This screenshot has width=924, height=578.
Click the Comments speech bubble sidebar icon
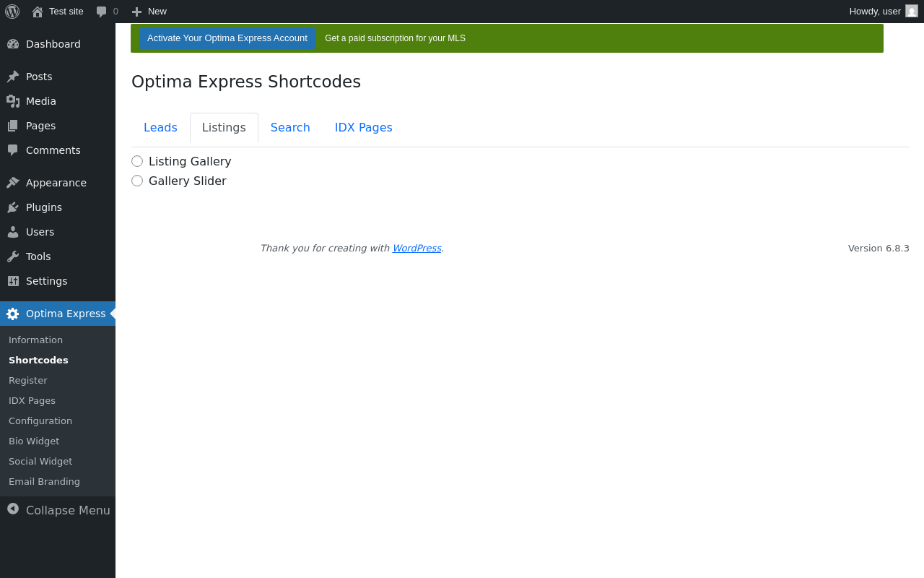(x=13, y=150)
